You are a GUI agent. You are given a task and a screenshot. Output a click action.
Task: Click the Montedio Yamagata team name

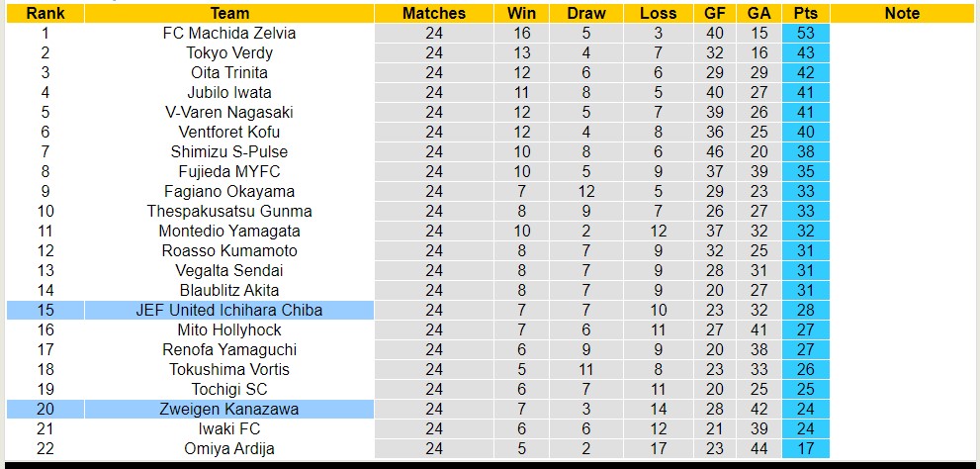[x=229, y=231]
